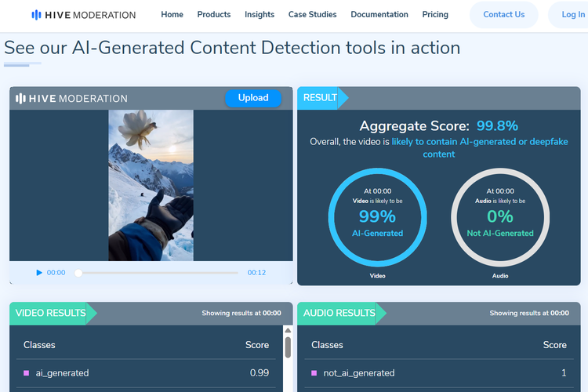Image resolution: width=588 pixels, height=392 pixels.
Task: Click the pink square beside not_ai_generated
Action: [314, 373]
